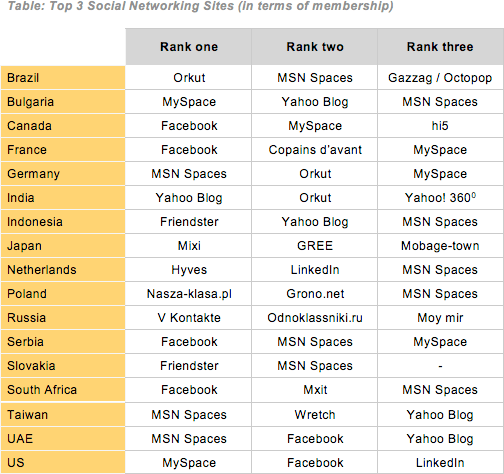
Task: Click the Odnoklassniki.ru cell
Action: coord(315,318)
